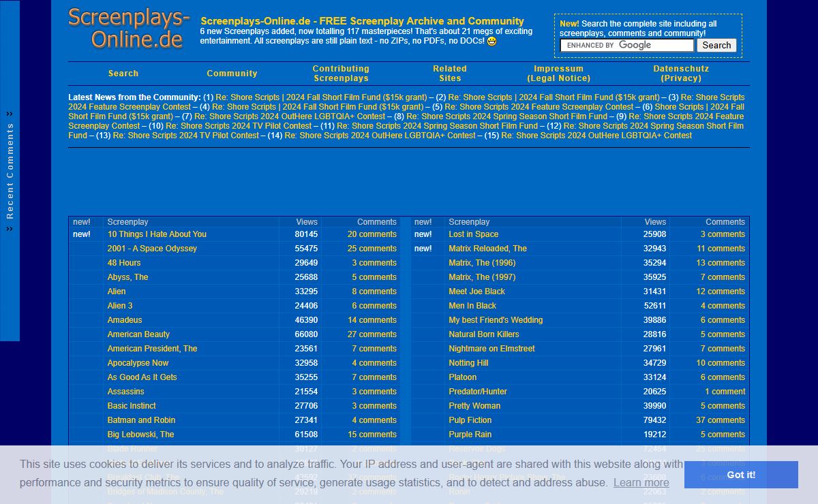Open the 48 Hours screenplay

[x=124, y=263]
